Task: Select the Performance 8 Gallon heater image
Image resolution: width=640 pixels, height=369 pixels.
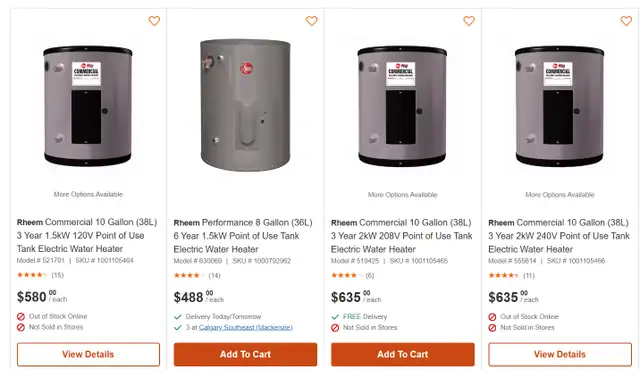Action: pyautogui.click(x=245, y=105)
